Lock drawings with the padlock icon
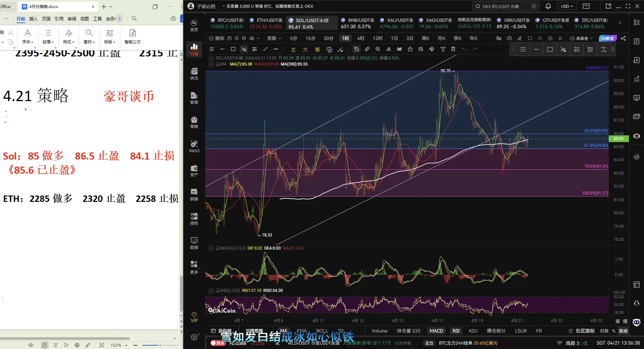 click(x=410, y=49)
